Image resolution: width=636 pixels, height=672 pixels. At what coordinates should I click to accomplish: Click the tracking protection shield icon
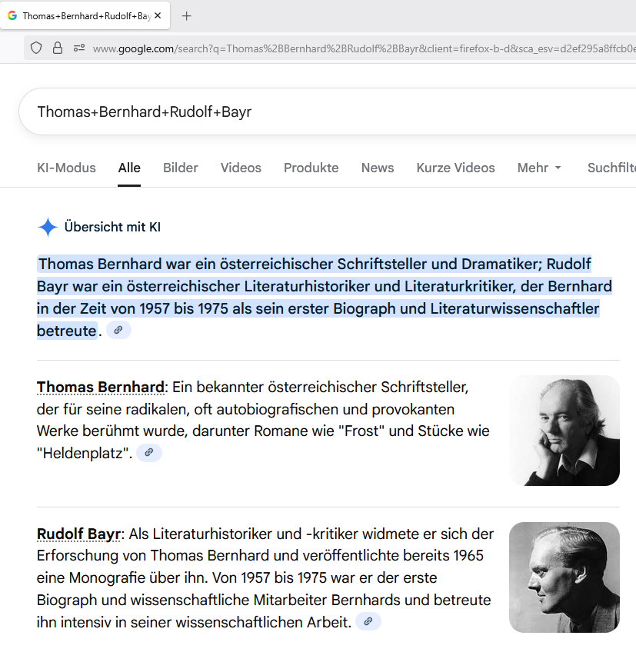point(36,48)
